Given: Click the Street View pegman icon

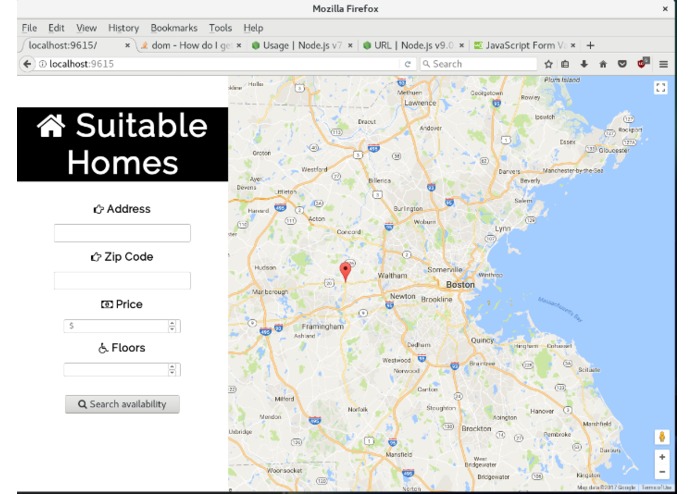Looking at the screenshot, I should [x=662, y=437].
